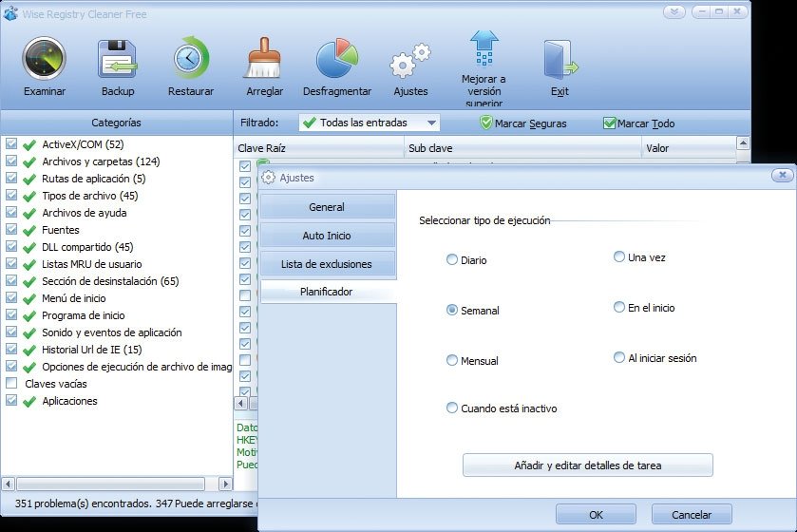Screen dimensions: 797x532
Task: Toggle ActiveX/COM (52) category checkbox
Action: pyautogui.click(x=11, y=143)
